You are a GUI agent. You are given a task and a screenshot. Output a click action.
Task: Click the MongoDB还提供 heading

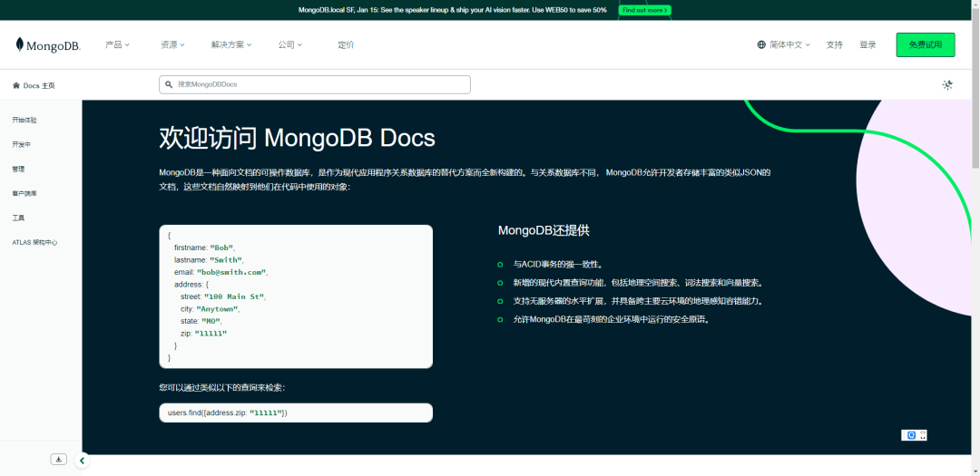544,230
